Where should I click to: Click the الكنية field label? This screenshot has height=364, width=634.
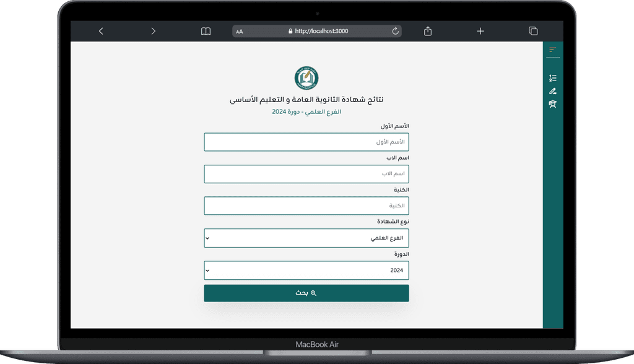coord(401,189)
